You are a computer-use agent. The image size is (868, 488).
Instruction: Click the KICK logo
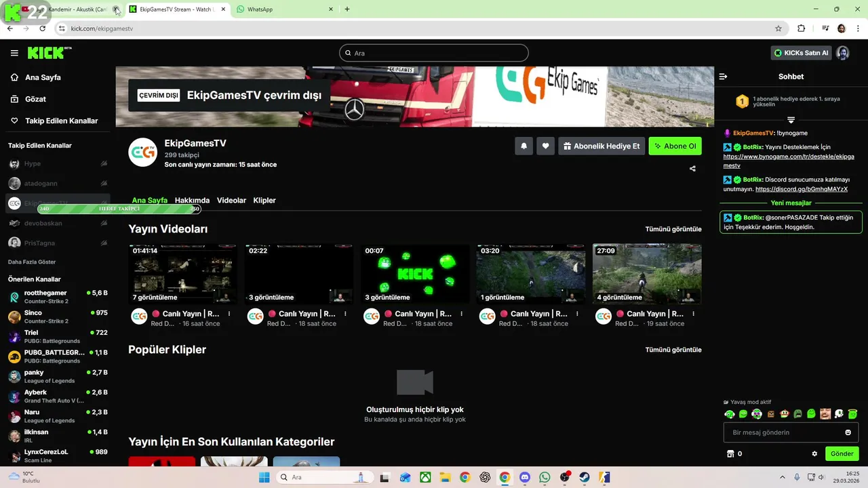pyautogui.click(x=50, y=53)
